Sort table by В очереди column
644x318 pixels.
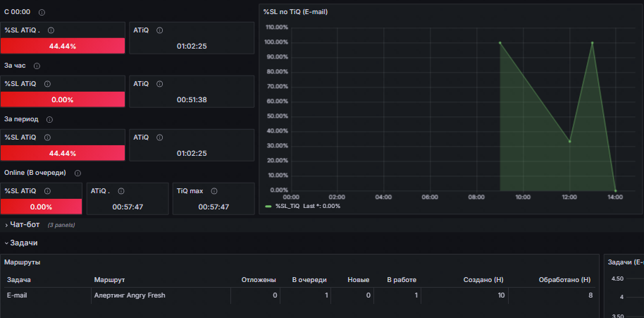click(x=309, y=280)
